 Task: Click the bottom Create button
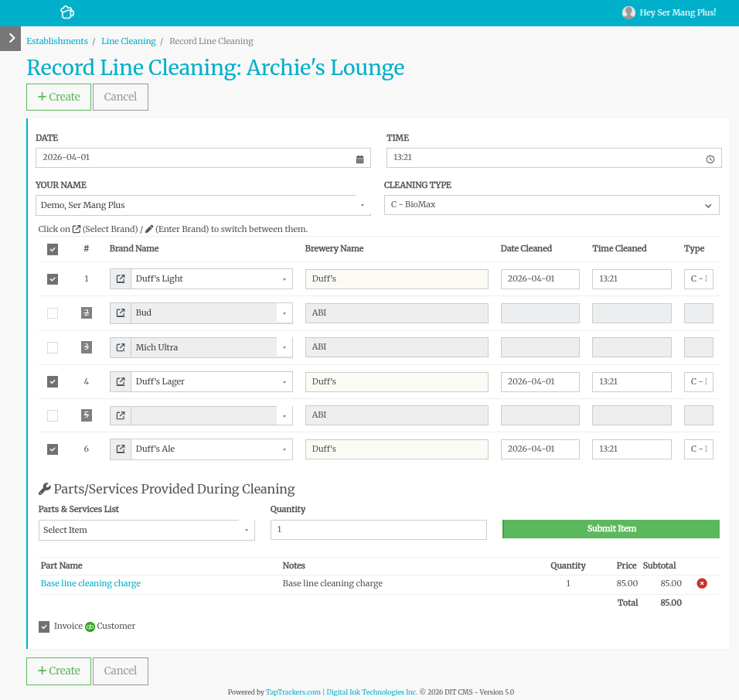[59, 671]
